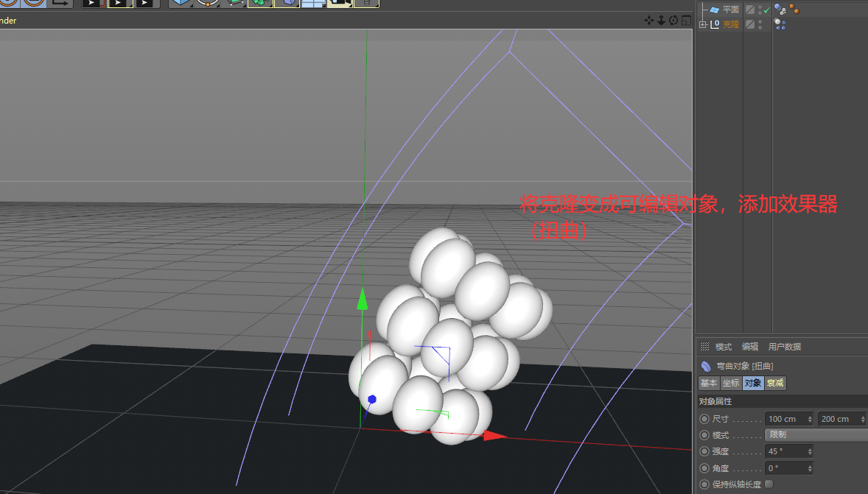Open the purple deformer tool in toolbar

pos(287,4)
